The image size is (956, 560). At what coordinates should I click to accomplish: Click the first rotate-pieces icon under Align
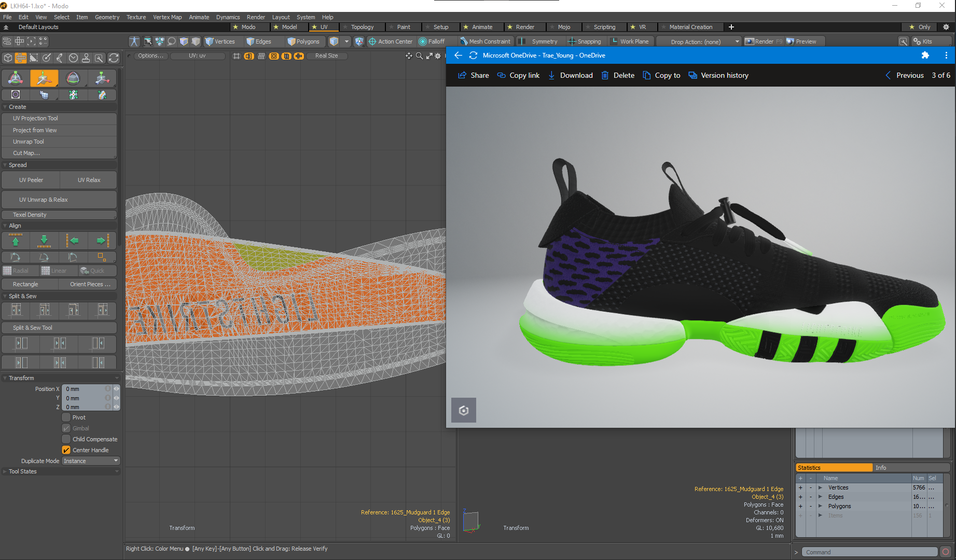pyautogui.click(x=16, y=257)
